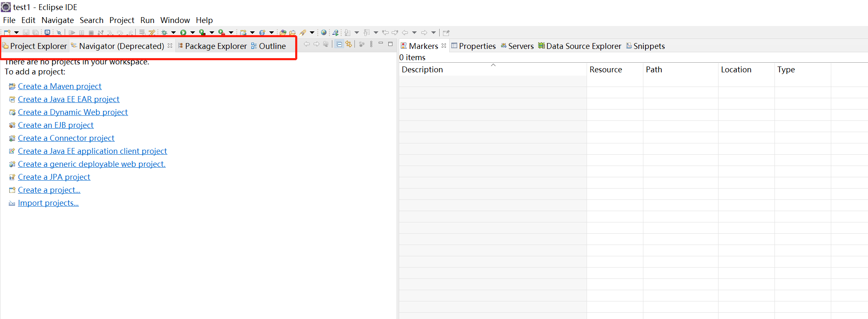868x319 pixels.
Task: Click the Last Edit Location icon
Action: [385, 32]
